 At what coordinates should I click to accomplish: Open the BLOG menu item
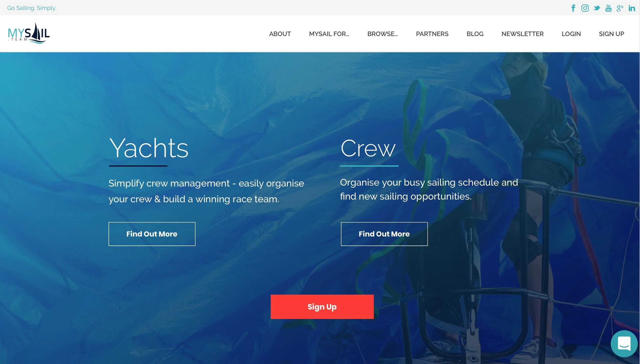[475, 34]
